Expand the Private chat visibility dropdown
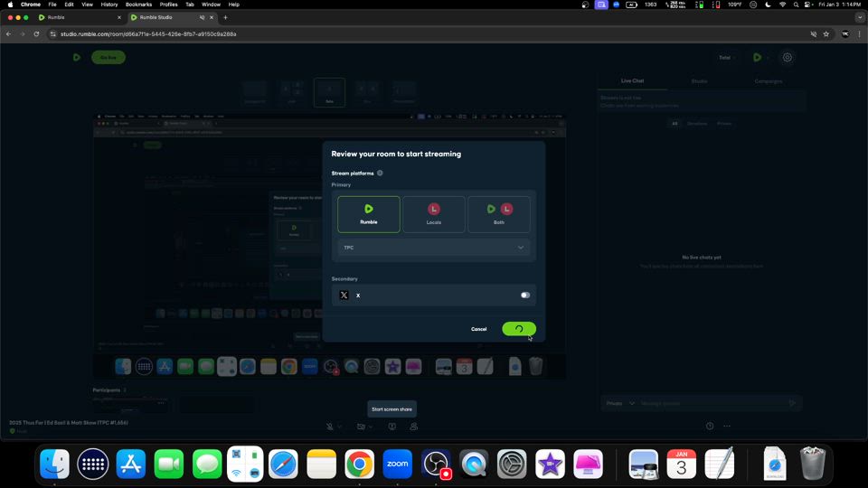 (620, 403)
